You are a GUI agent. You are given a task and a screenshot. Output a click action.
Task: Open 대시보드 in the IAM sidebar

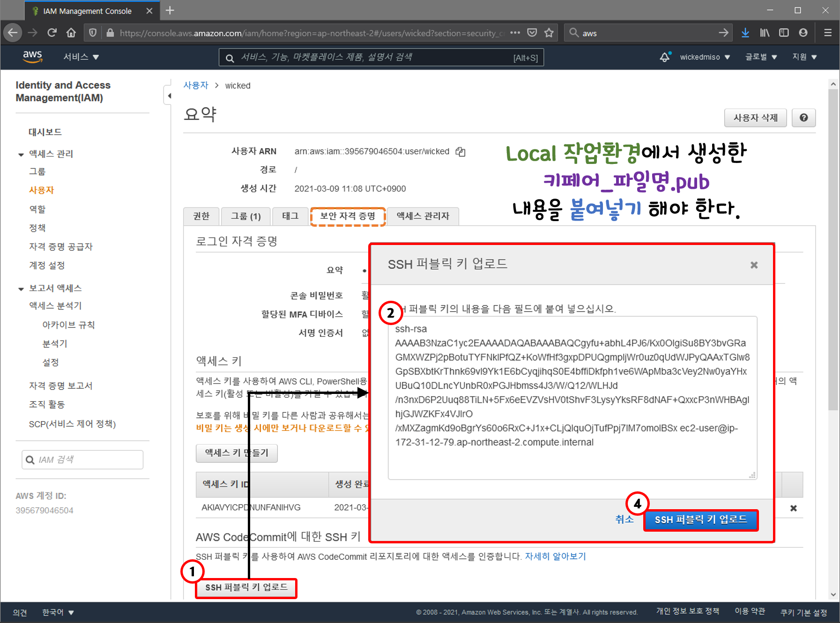click(x=45, y=132)
